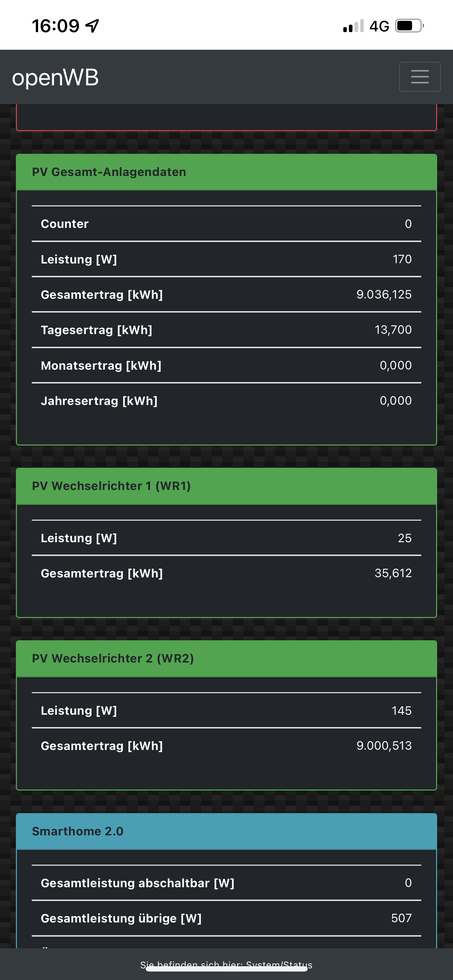This screenshot has width=453, height=980.
Task: Click the openWB brand logo
Action: 55,78
